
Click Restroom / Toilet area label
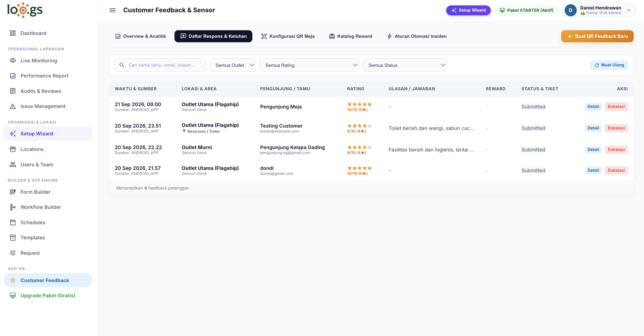pyautogui.click(x=203, y=131)
